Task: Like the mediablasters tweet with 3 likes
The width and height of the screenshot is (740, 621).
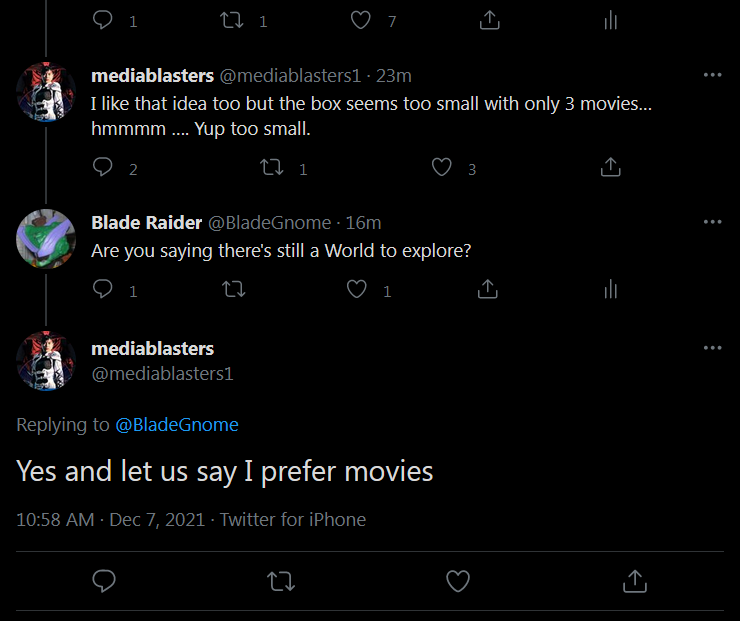Action: 442,168
